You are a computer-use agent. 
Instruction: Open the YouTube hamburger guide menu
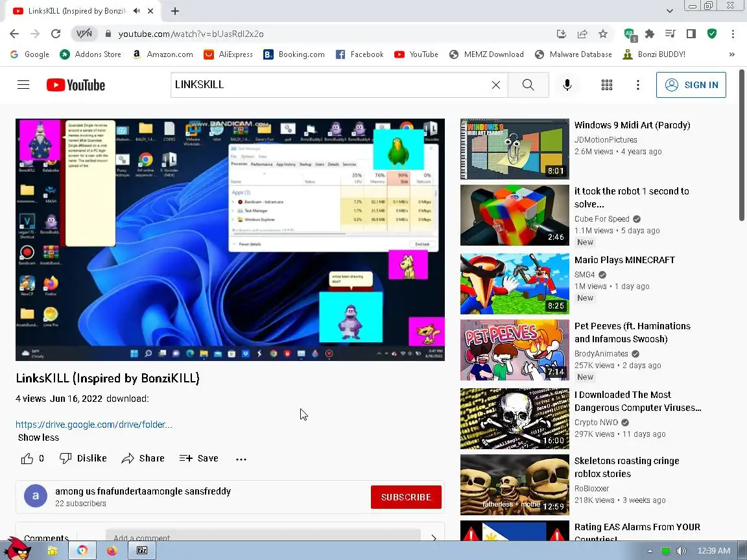pos(23,85)
